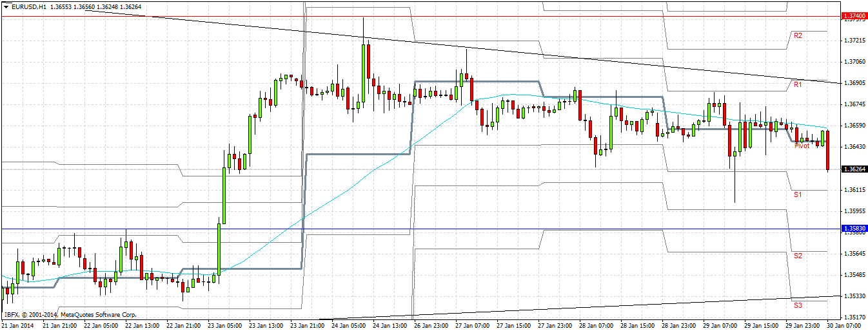Click the 1.36115 price scale value
868x331 pixels.
click(854, 190)
